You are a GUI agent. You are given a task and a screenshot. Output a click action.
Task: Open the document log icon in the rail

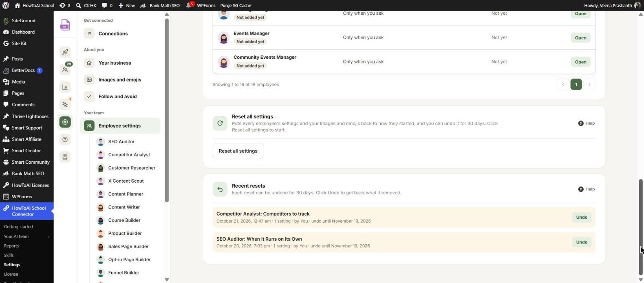tap(65, 157)
